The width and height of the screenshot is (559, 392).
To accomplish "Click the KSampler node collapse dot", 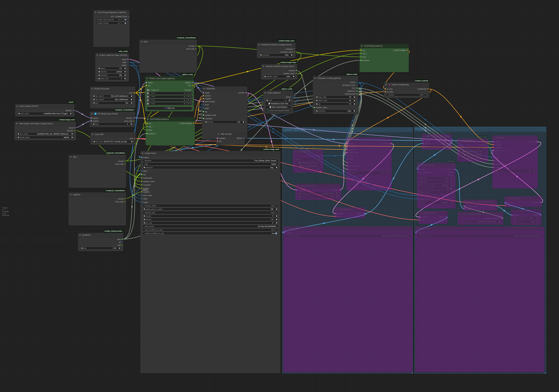I will [204, 89].
